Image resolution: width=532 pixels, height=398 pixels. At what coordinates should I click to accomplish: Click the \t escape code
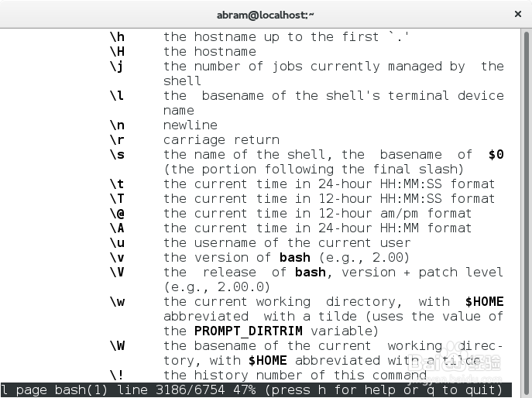click(x=117, y=184)
